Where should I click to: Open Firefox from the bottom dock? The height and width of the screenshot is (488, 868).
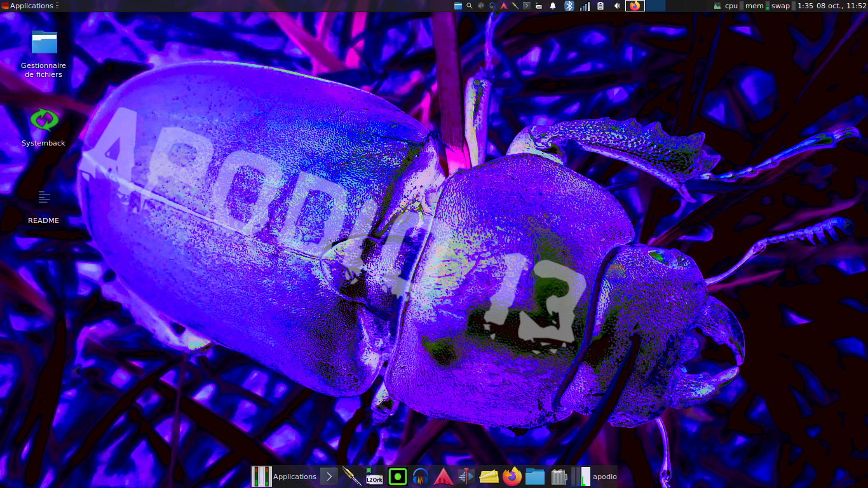click(x=512, y=477)
